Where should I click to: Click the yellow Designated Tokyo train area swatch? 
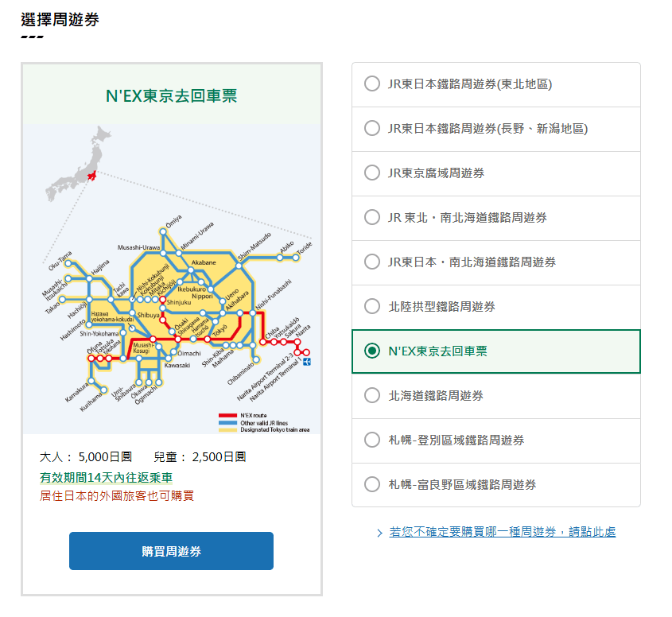tap(228, 429)
